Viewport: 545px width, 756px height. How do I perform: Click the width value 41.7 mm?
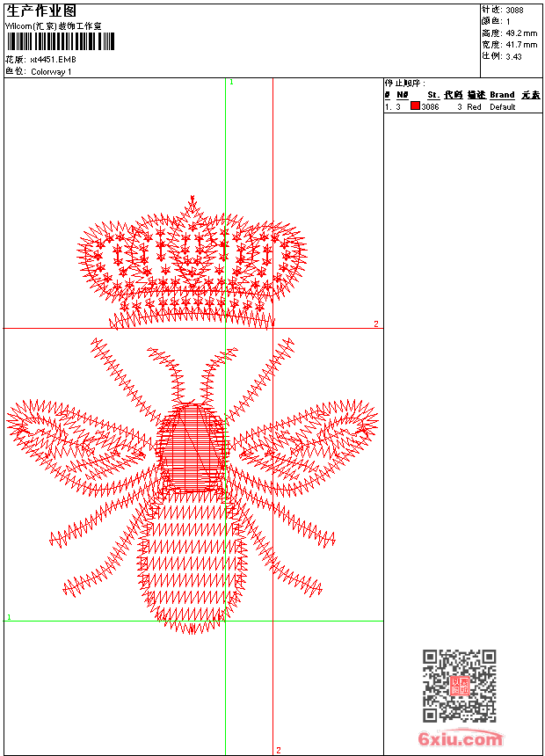[x=520, y=45]
